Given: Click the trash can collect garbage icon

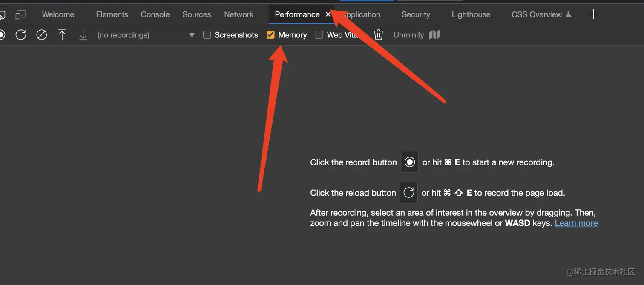Looking at the screenshot, I should click(x=379, y=35).
